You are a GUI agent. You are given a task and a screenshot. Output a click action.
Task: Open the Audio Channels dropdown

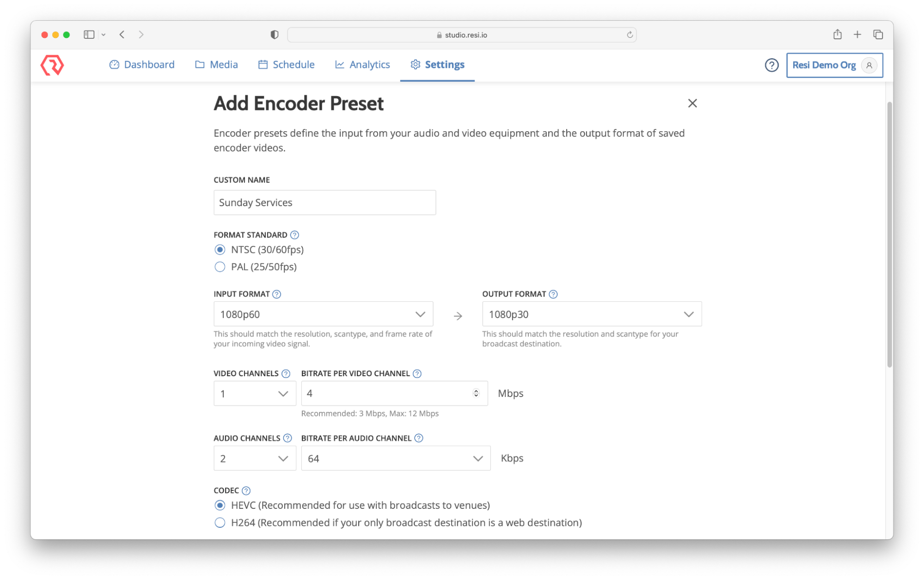255,458
